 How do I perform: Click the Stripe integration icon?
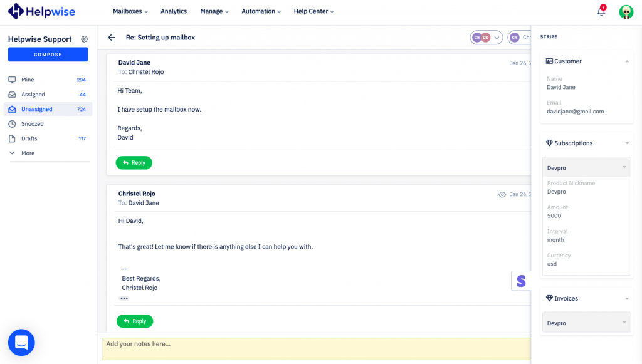[x=521, y=281]
